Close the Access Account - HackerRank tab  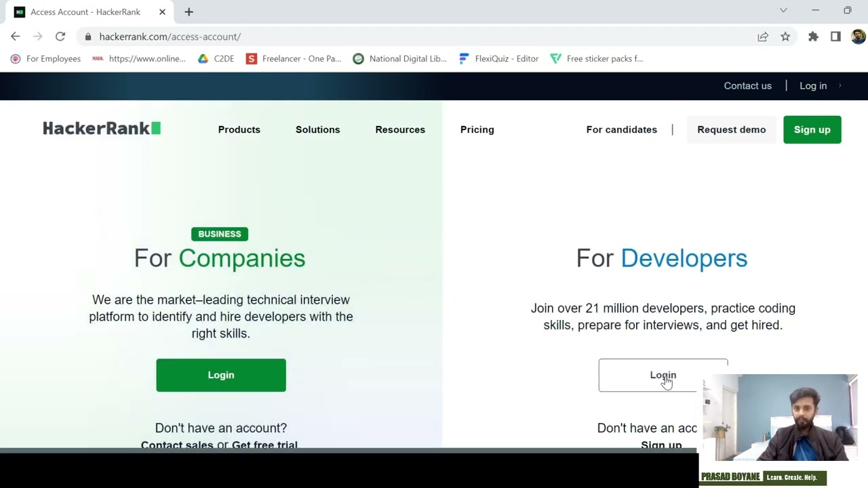(x=162, y=12)
